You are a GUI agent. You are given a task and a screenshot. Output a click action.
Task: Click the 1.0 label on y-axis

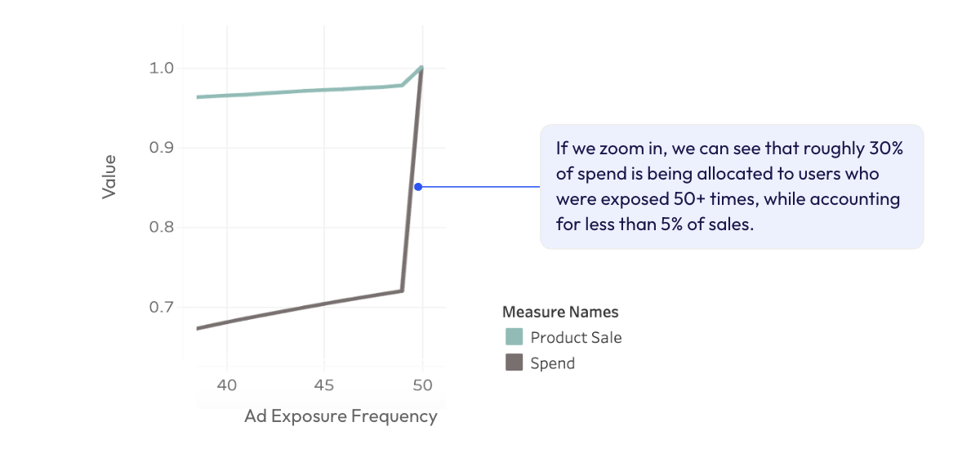161,68
